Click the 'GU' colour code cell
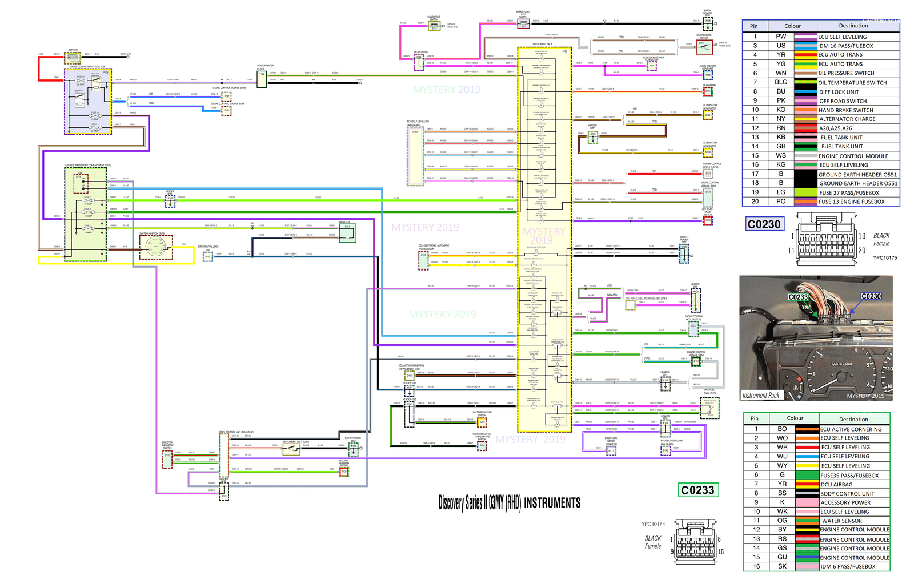This screenshot has width=914, height=588. point(782,557)
